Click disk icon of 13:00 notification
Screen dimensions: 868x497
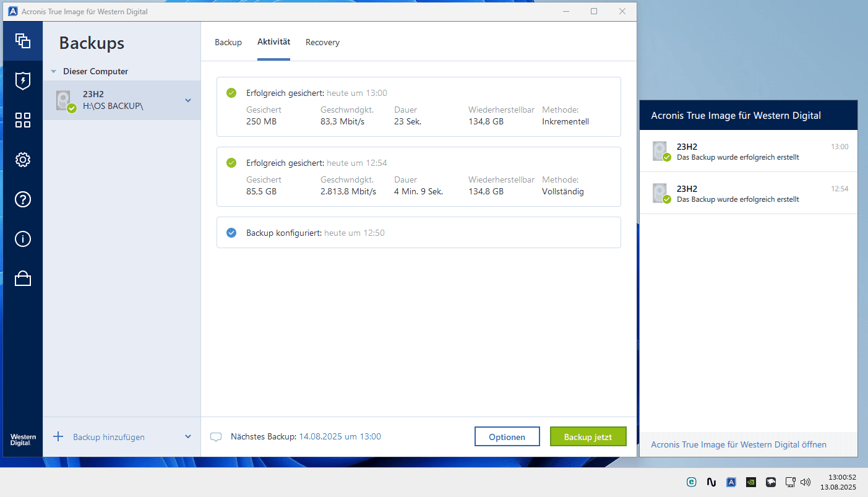pyautogui.click(x=661, y=151)
